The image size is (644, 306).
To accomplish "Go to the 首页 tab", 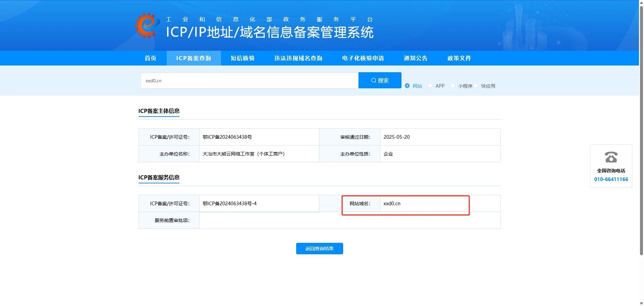I will (151, 58).
